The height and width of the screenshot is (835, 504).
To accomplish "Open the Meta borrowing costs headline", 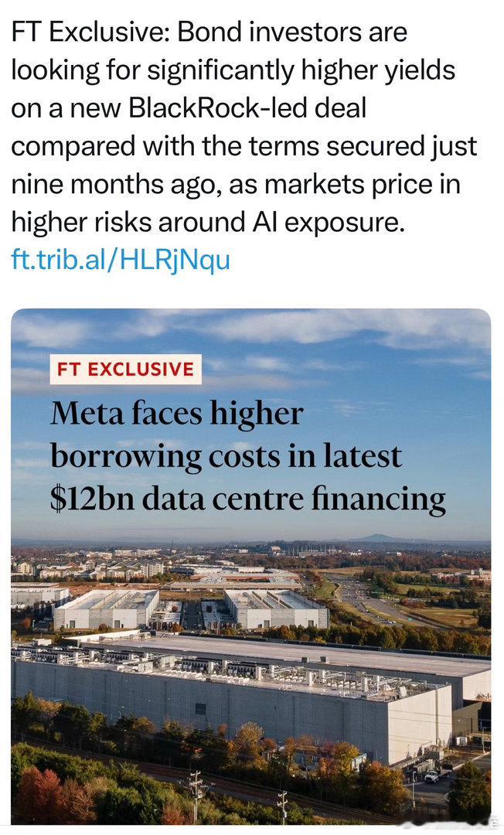I will click(247, 456).
